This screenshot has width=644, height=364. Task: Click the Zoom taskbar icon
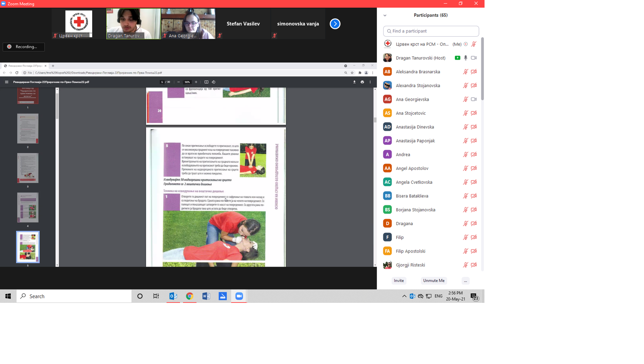point(239,296)
